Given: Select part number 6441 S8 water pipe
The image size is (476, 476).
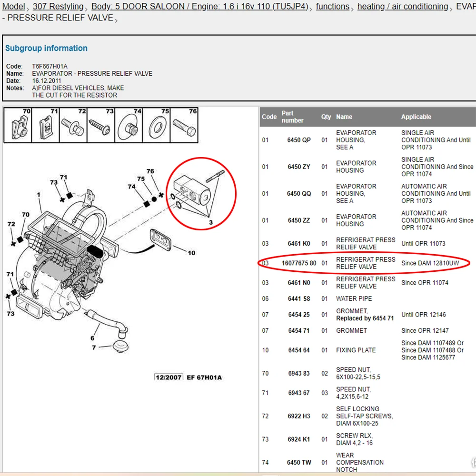Looking at the screenshot, I should 299,299.
